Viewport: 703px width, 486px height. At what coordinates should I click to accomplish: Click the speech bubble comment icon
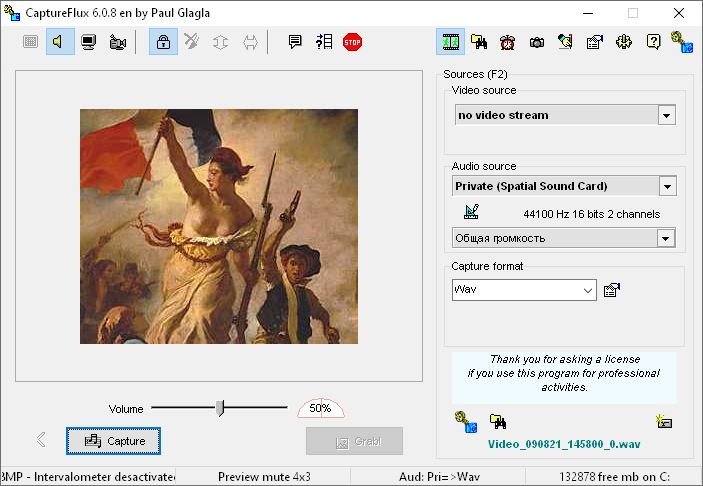(x=295, y=42)
